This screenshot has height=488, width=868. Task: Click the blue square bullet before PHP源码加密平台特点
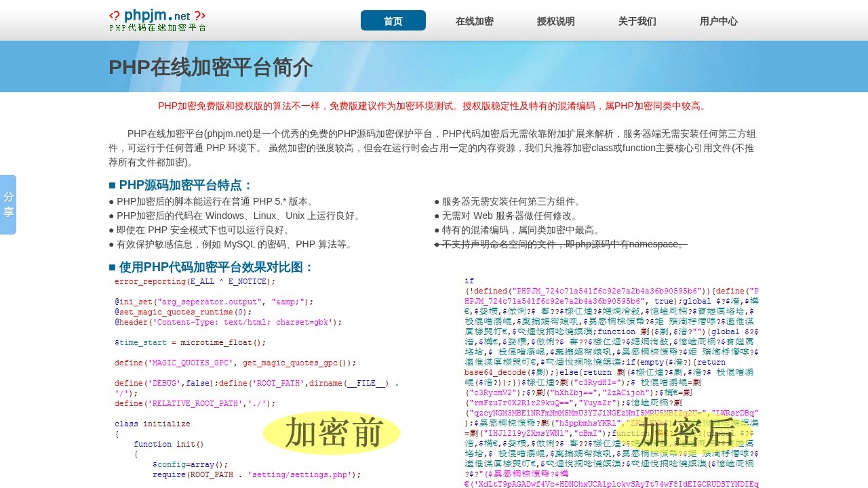click(113, 184)
